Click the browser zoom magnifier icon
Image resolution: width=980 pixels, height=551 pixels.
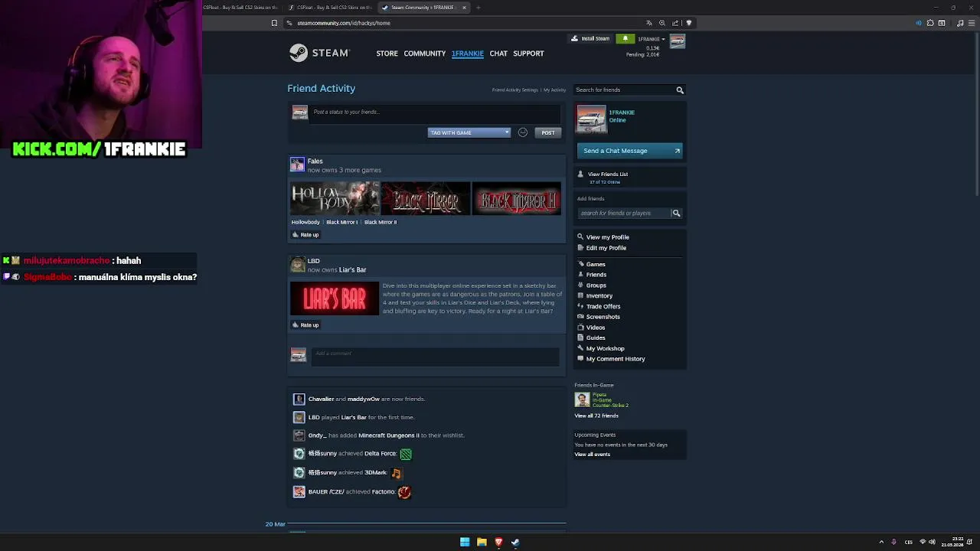[x=662, y=23]
